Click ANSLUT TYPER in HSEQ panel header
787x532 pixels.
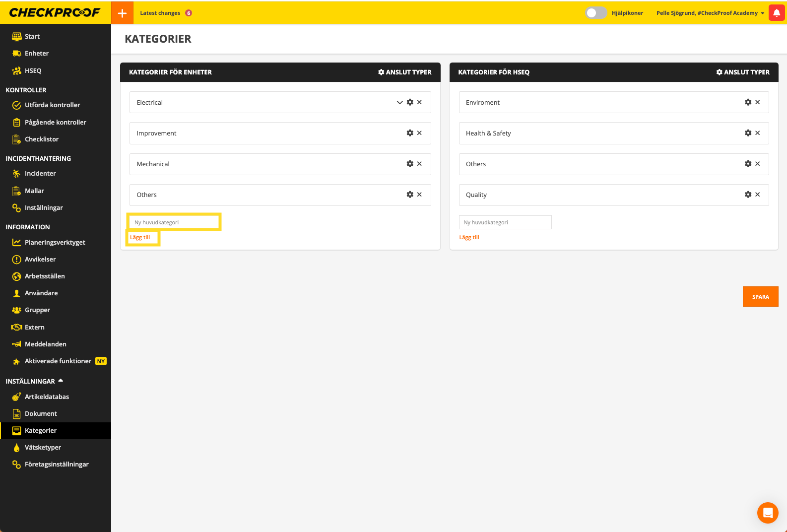(743, 72)
